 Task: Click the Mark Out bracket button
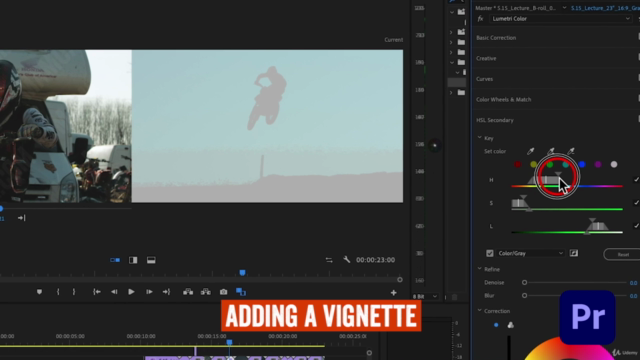[x=73, y=292]
